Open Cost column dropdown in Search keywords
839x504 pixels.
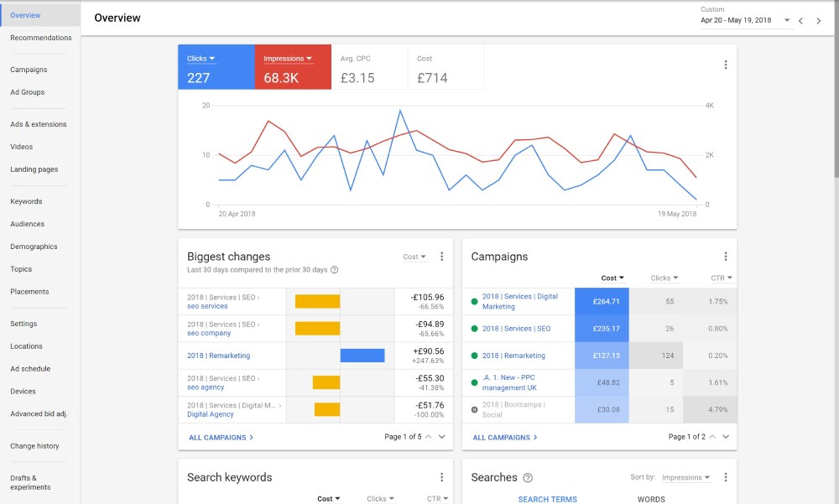coord(329,499)
